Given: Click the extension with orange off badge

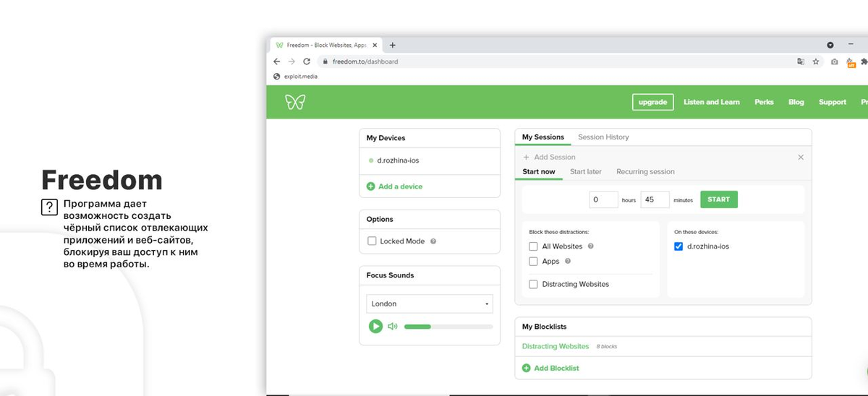Looking at the screenshot, I should 851,62.
